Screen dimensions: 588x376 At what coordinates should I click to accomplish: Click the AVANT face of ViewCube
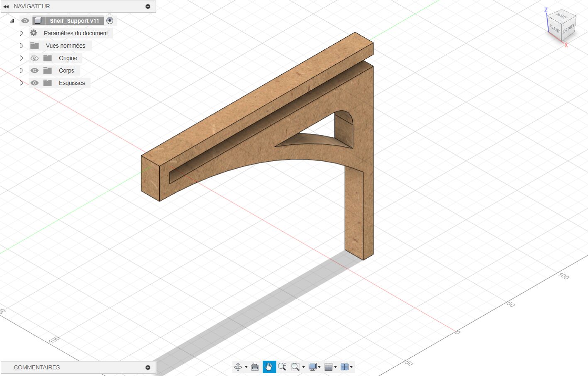coord(554,29)
